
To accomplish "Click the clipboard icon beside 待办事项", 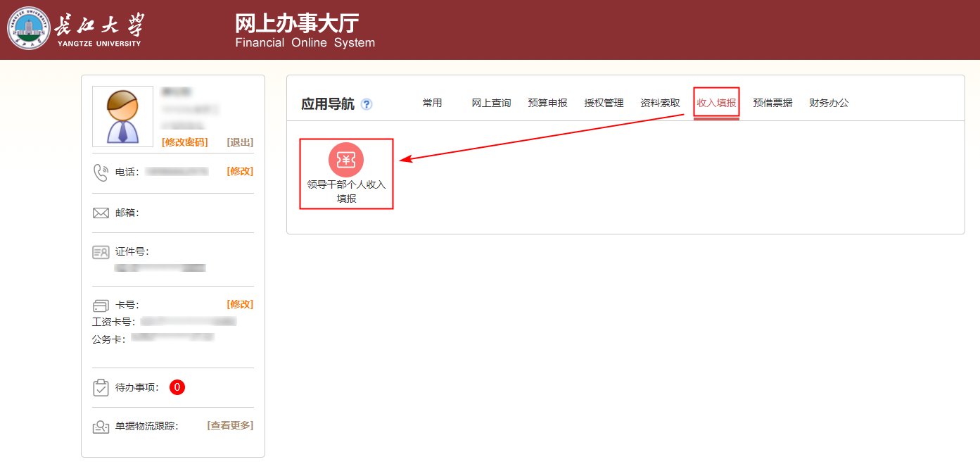I will point(101,387).
